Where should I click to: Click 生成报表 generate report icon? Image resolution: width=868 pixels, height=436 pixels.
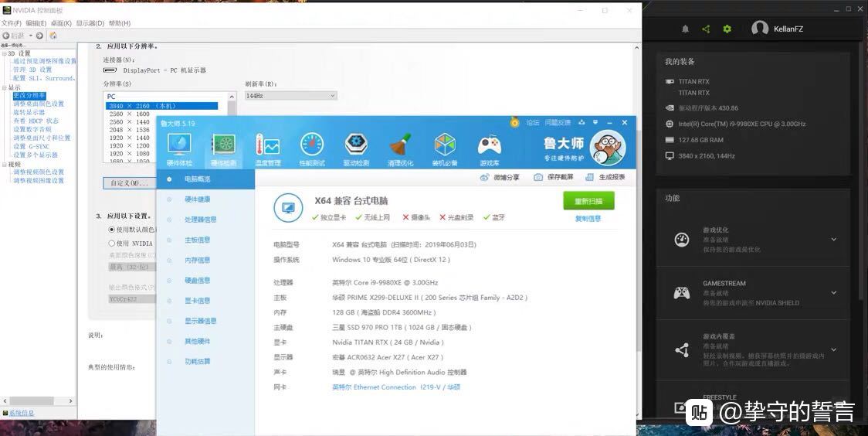tap(589, 177)
